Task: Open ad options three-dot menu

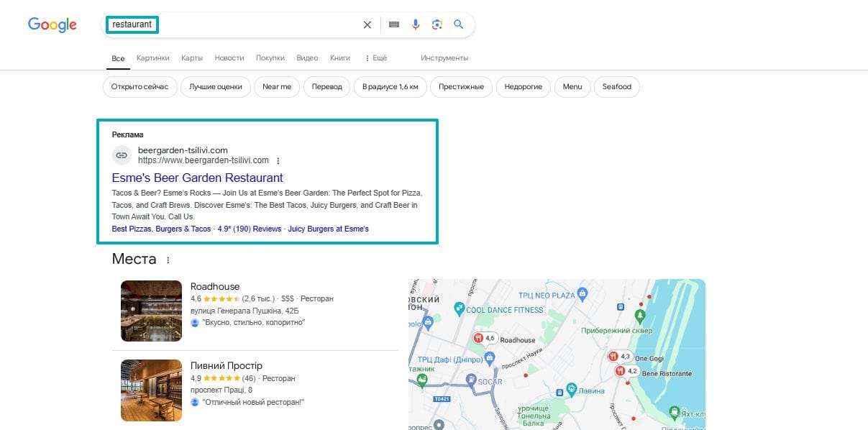Action: pos(278,161)
